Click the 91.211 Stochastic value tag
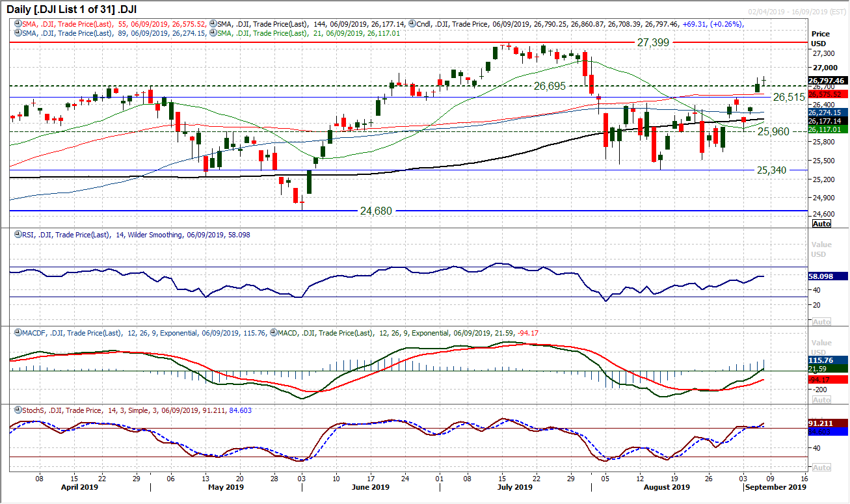Viewport: 850px width, 504px height. point(827,423)
